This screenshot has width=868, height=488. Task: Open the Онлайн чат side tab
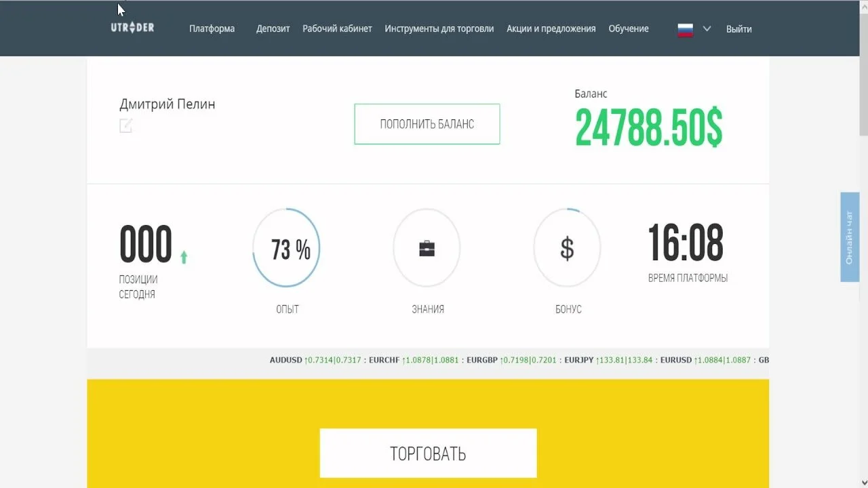(850, 237)
